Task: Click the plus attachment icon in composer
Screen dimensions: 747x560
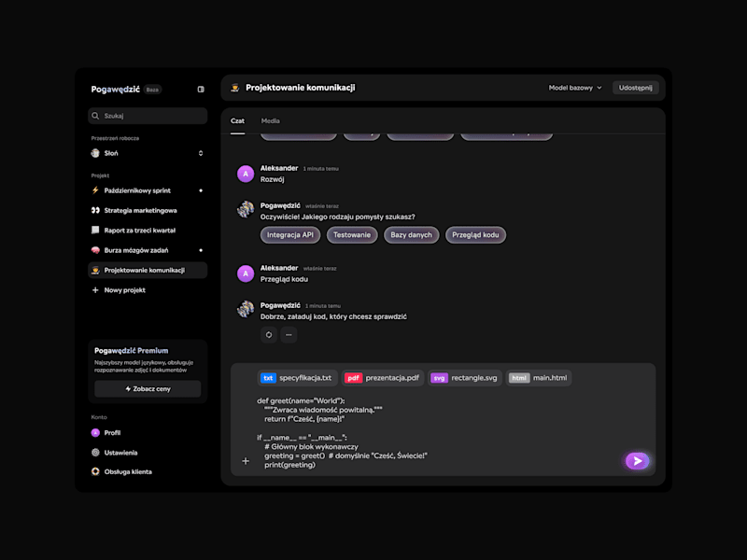Action: pos(246,461)
